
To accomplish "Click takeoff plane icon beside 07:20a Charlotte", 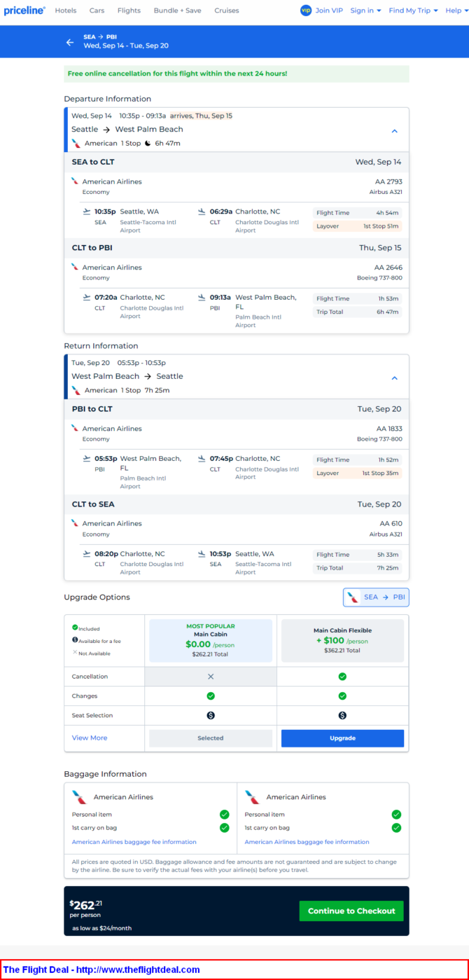I will coord(87,297).
